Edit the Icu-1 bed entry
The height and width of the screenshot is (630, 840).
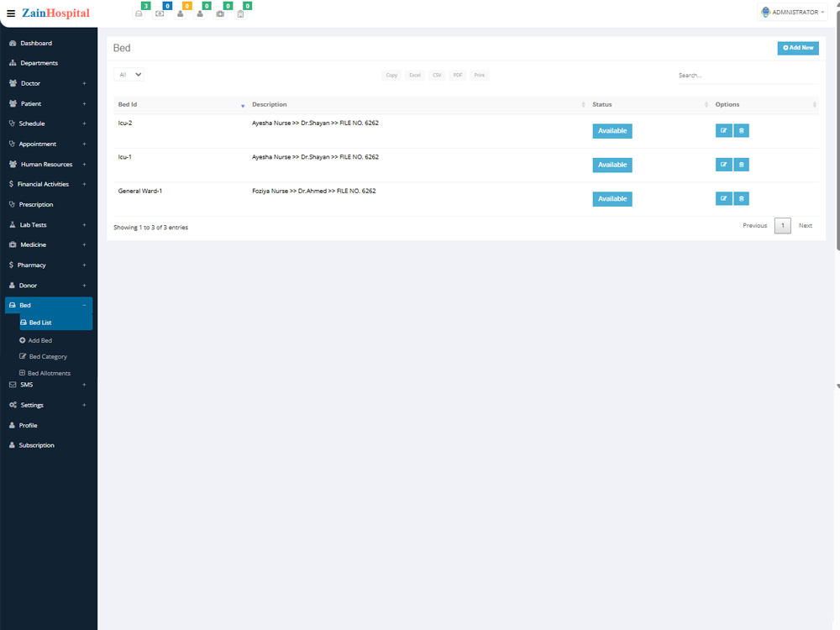724,165
